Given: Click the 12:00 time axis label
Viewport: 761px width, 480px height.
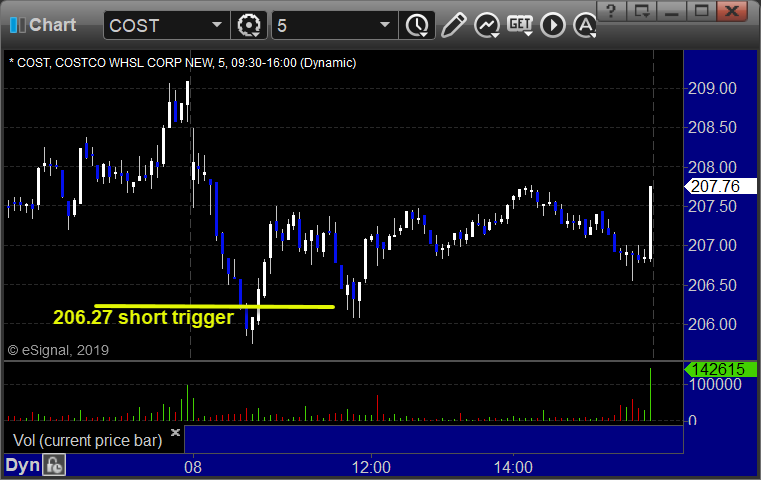Looking at the screenshot, I should click(x=371, y=467).
